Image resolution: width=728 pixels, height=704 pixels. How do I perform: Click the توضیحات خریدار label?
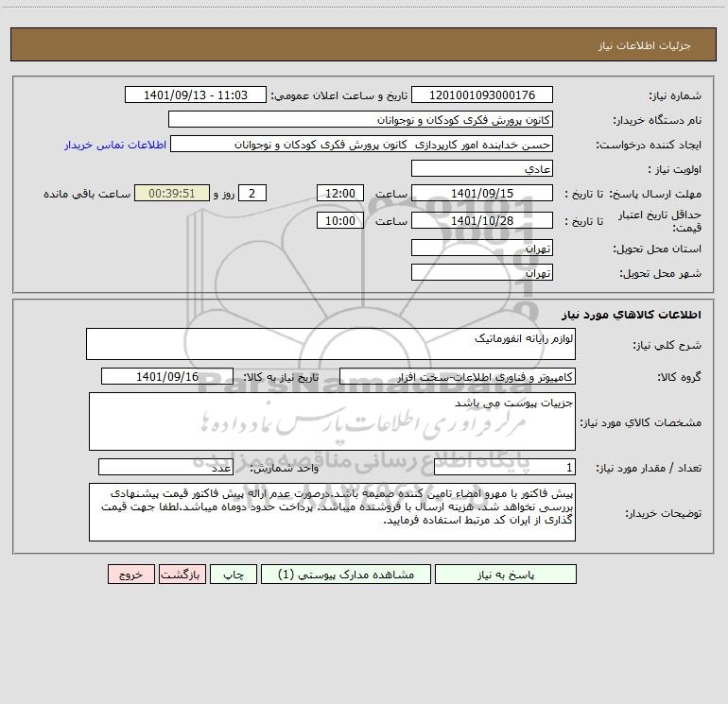click(663, 514)
